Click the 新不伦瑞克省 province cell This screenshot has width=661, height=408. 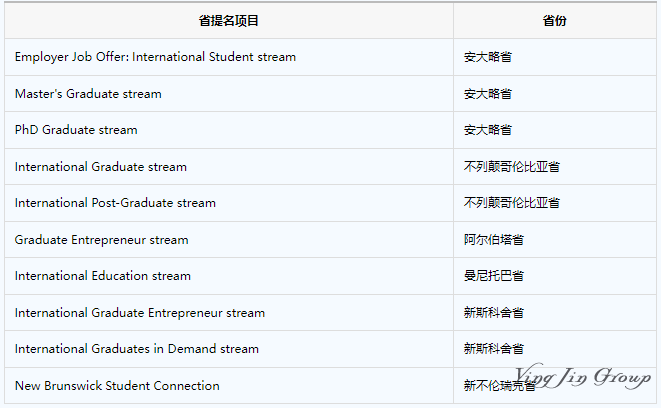click(555, 386)
